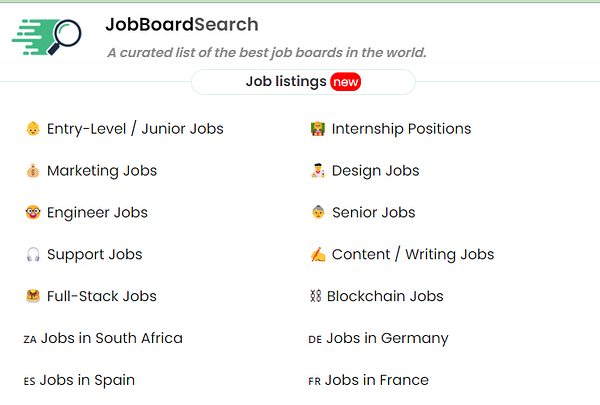Click the money bag icon beside Marketing Jobs
The image size is (600, 405).
[33, 171]
